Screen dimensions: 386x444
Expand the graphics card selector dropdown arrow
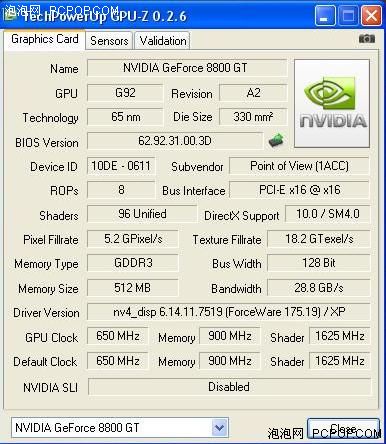[x=219, y=427]
